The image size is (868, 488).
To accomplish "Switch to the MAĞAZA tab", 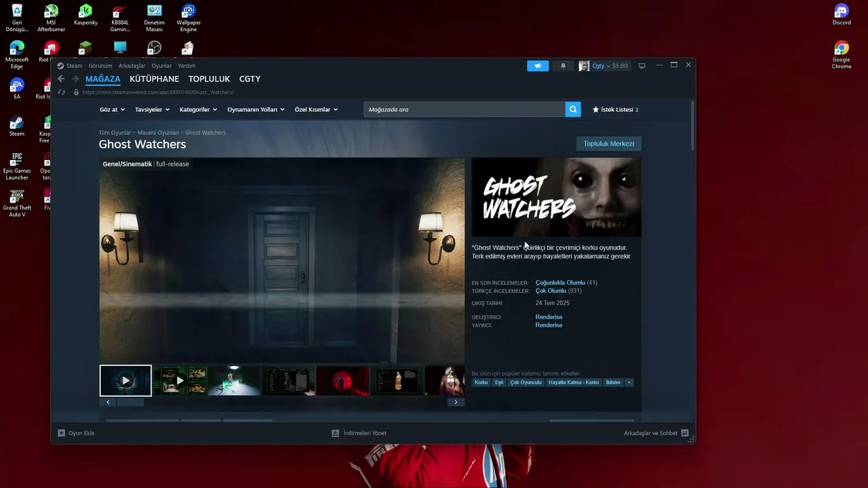I will [103, 79].
